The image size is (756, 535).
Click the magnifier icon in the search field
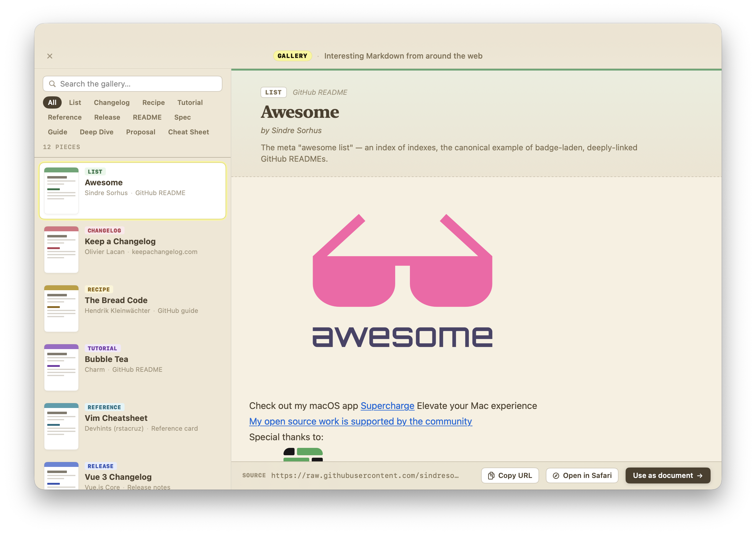pyautogui.click(x=52, y=84)
